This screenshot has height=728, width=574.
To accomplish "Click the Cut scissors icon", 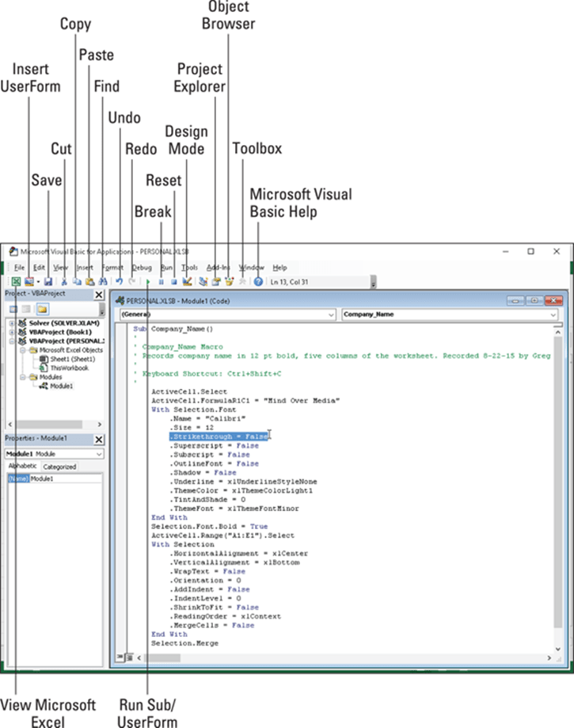I will click(64, 281).
